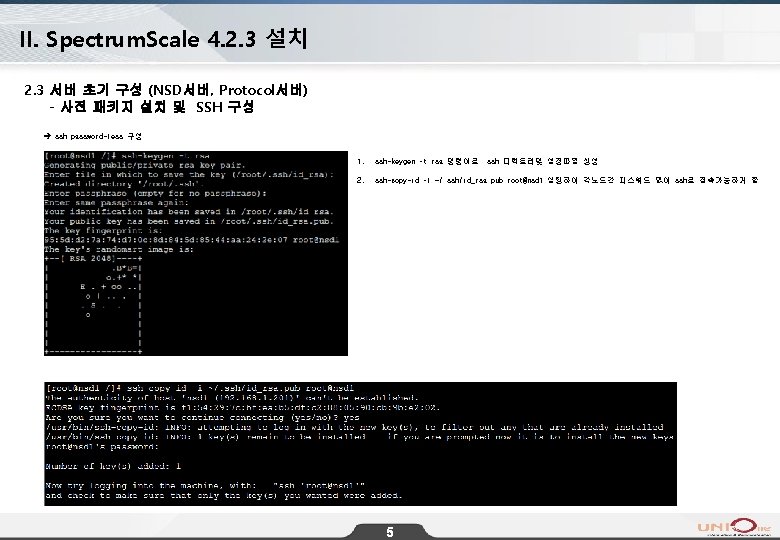
Task: Select note 2 about ssh-copy-id command
Action: [x=557, y=180]
